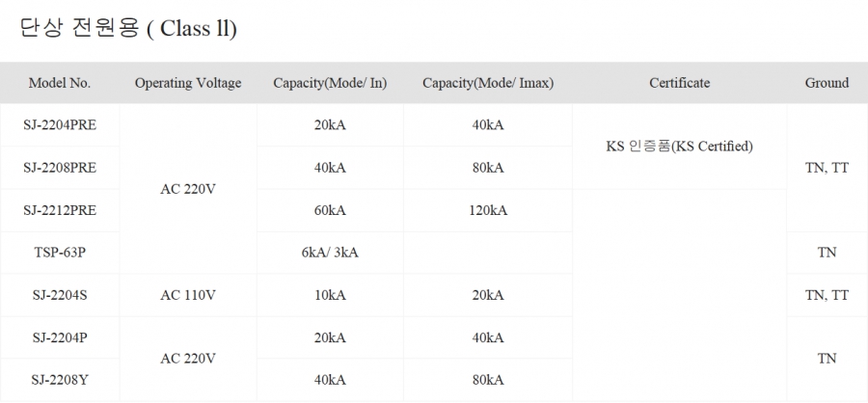Click the 'Capacity(Mode/ Imax)' header
Image resolution: width=868 pixels, height=403 pixels.
click(x=488, y=83)
